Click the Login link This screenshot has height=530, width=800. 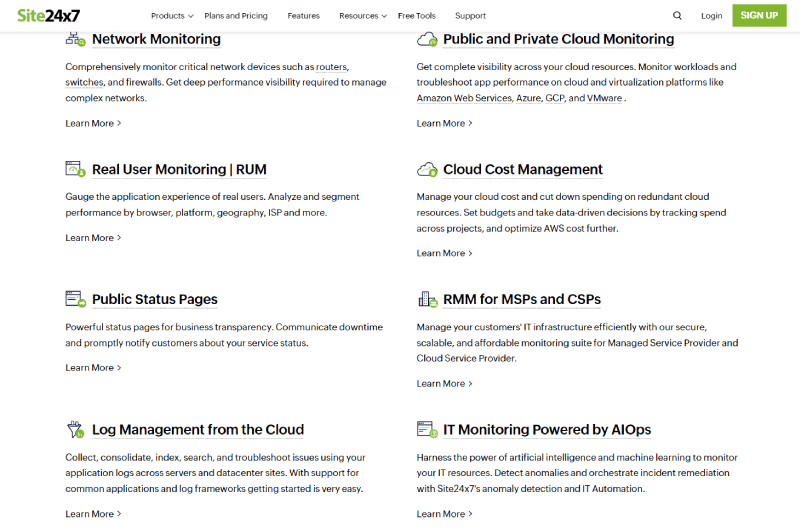pyautogui.click(x=711, y=16)
